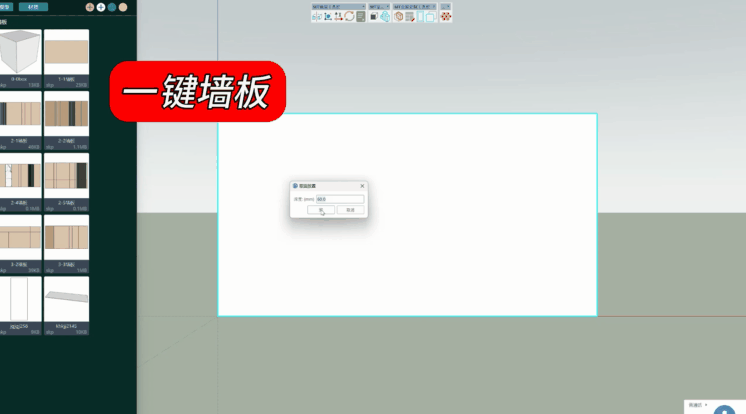Click the red dots cluster toolbar icon
The width and height of the screenshot is (746, 414).
coord(446,17)
